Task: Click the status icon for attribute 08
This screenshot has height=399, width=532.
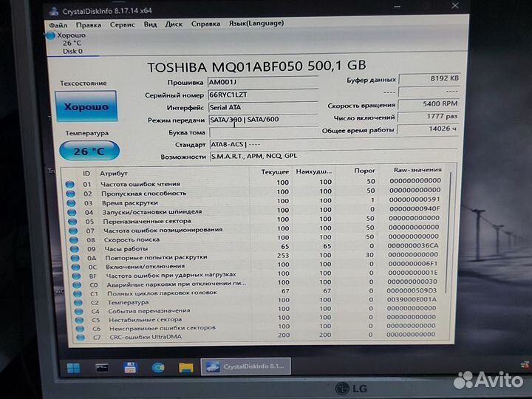Action: click(74, 240)
